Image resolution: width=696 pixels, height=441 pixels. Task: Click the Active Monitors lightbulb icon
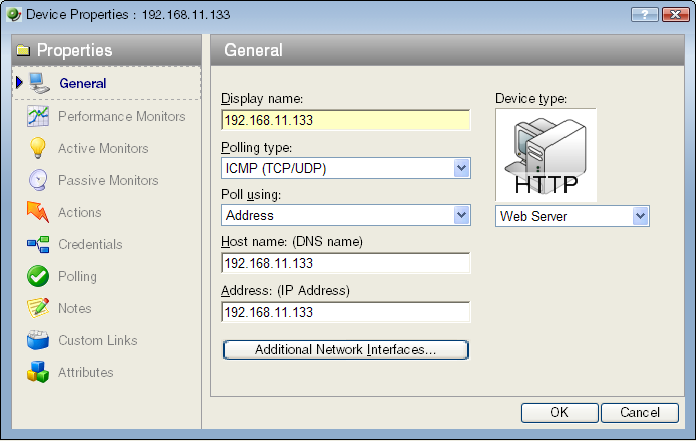(x=38, y=148)
